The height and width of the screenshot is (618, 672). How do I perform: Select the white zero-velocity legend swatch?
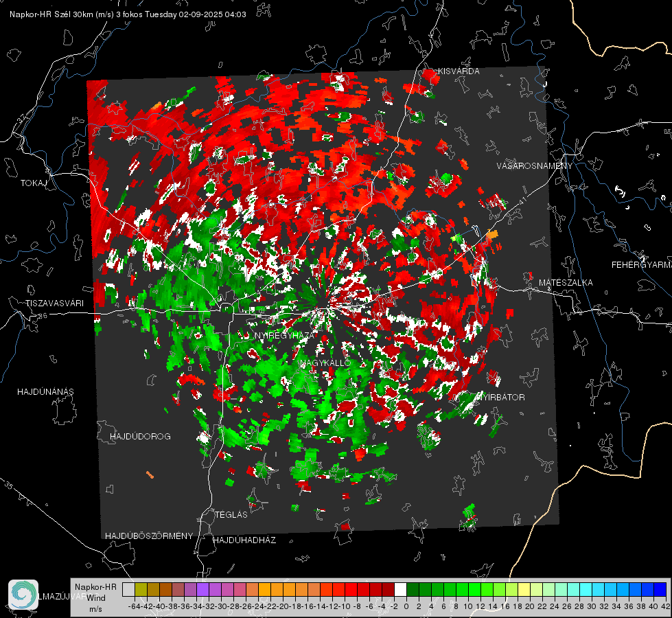400,589
